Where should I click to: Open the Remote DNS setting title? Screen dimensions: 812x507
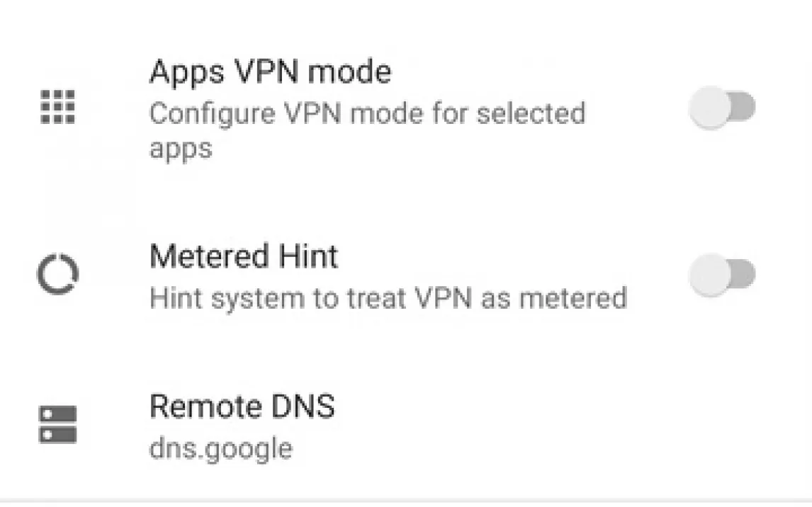click(x=242, y=407)
